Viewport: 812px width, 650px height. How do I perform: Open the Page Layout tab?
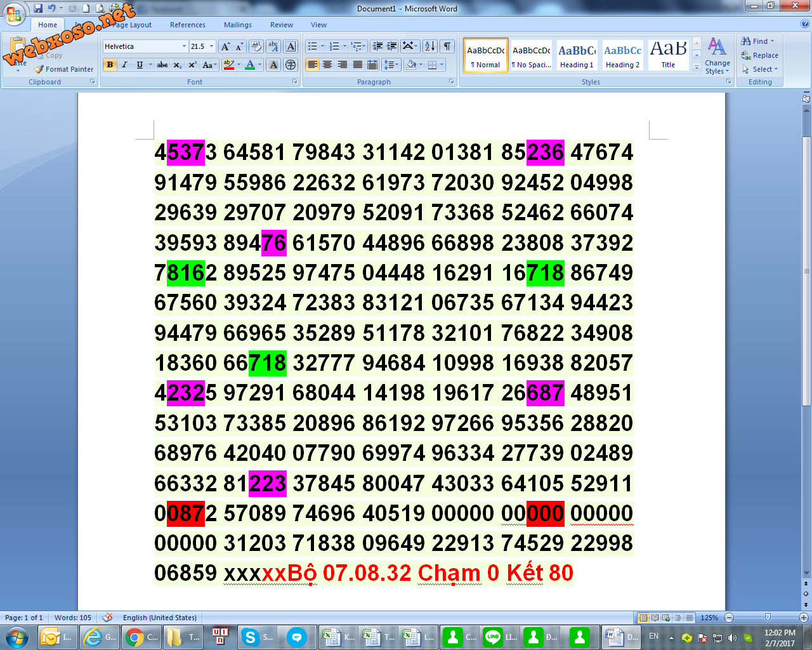(x=132, y=25)
